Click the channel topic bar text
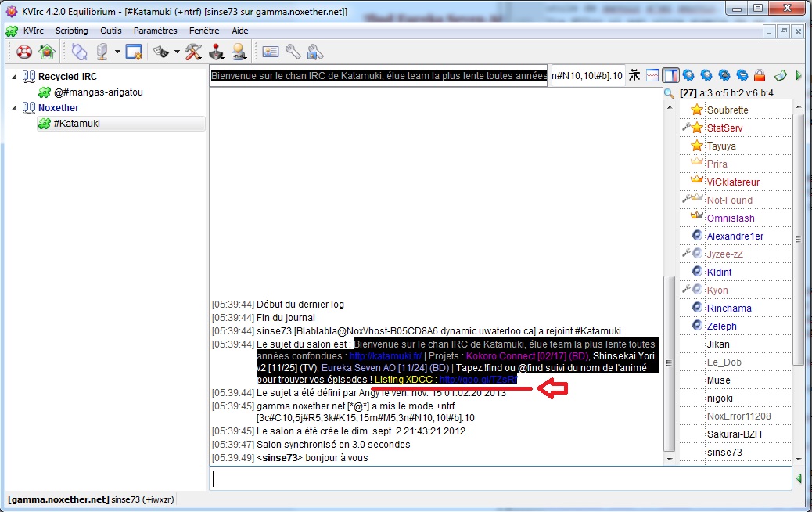Screen dimensions: 812x512 [x=379, y=76]
